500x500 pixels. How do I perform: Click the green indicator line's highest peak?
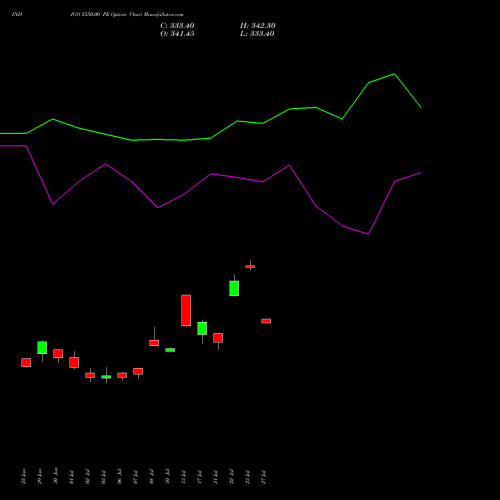(395, 74)
